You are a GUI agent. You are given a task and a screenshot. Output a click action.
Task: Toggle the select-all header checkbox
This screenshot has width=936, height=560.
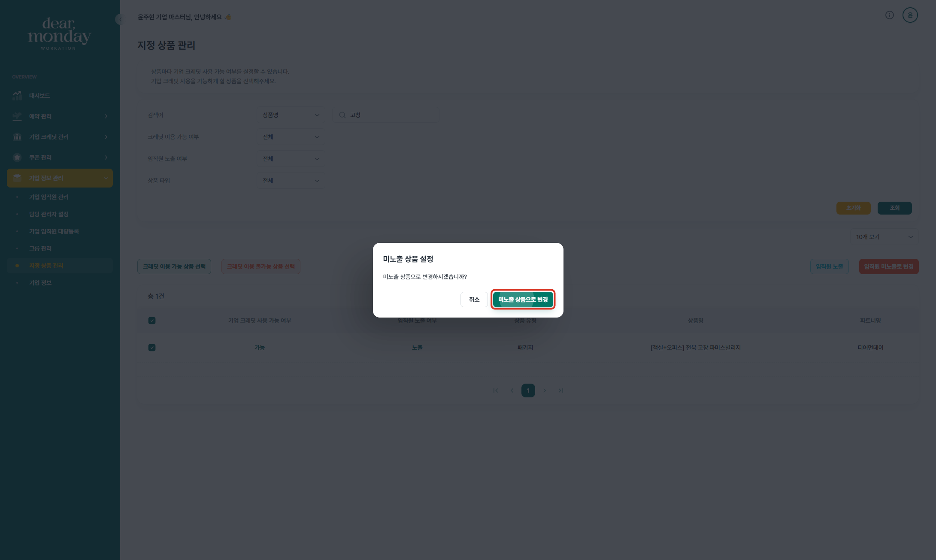(x=152, y=321)
